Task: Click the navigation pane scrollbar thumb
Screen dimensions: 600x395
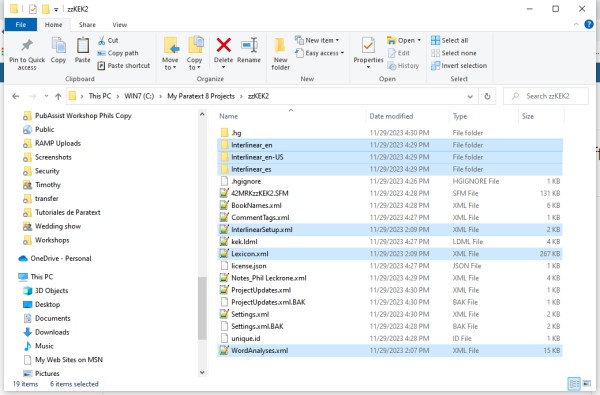Action: (202, 308)
